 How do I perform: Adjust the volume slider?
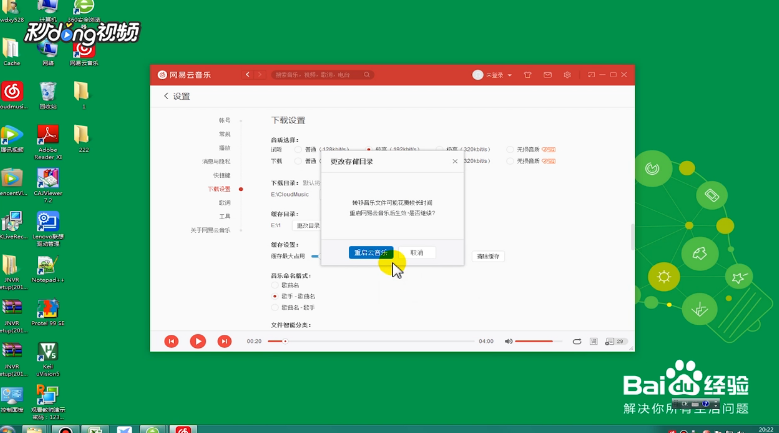coord(539,341)
